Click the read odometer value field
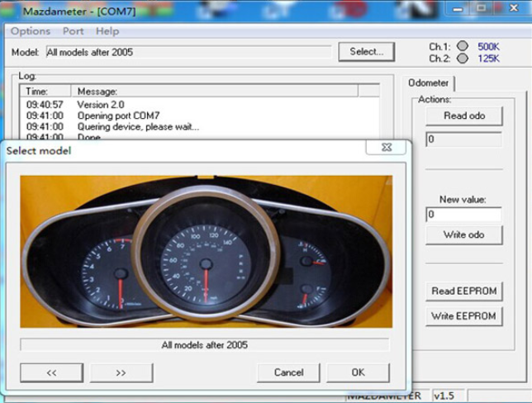This screenshot has height=403, width=532. tap(463, 139)
